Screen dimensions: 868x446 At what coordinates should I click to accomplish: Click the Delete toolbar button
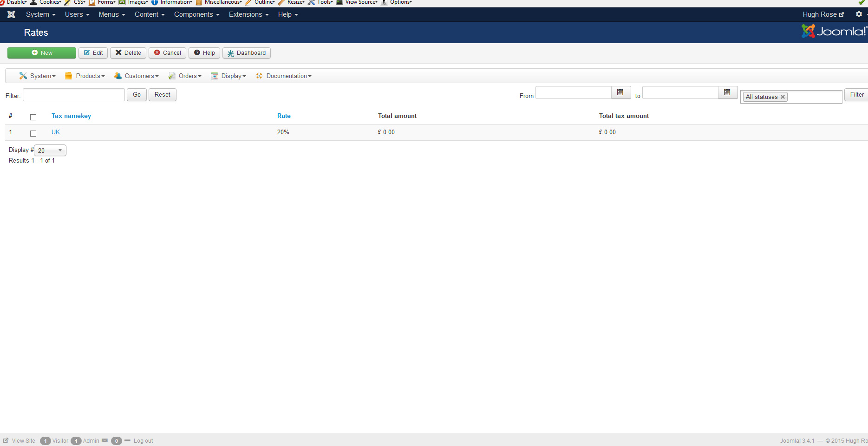click(128, 53)
